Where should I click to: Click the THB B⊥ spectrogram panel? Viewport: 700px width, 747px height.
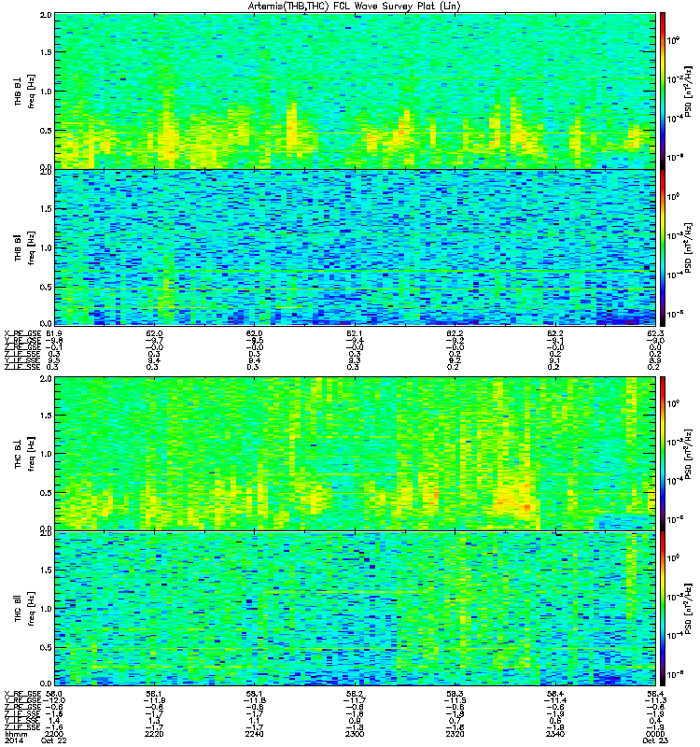(355, 91)
